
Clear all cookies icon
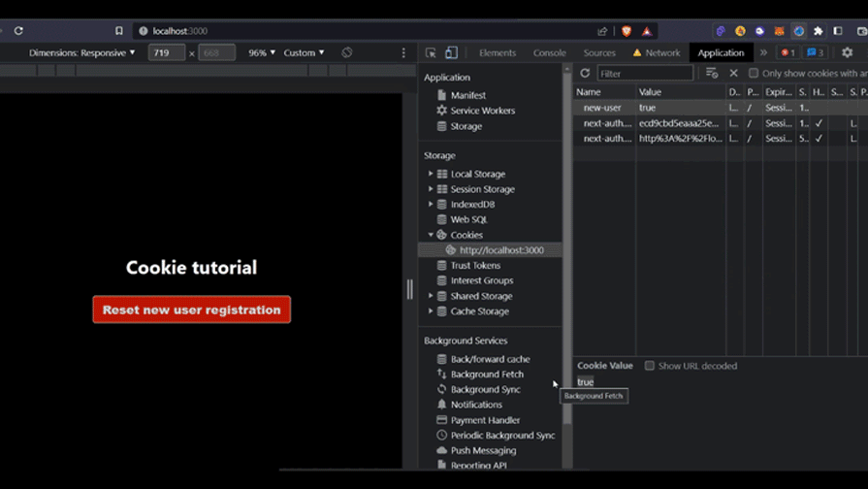click(x=712, y=74)
